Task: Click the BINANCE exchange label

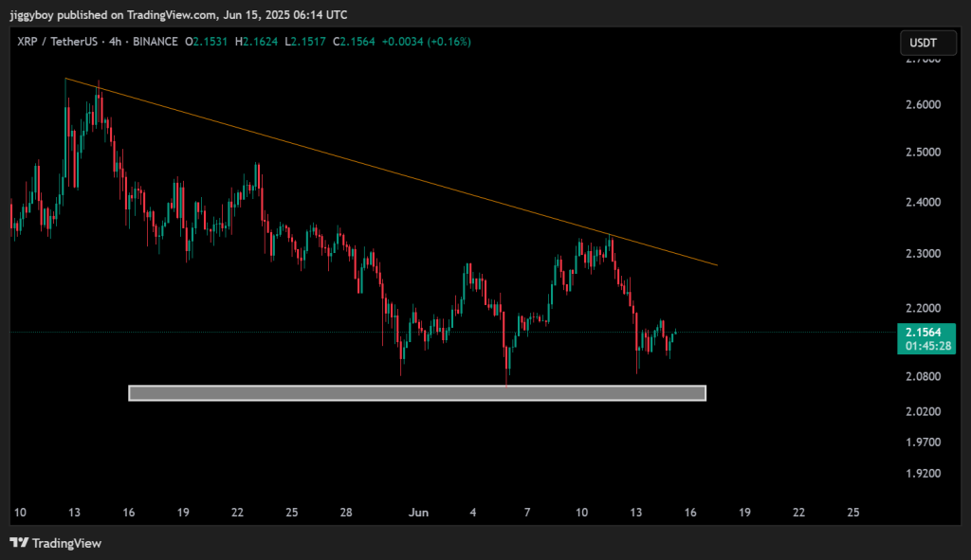Action: point(154,42)
